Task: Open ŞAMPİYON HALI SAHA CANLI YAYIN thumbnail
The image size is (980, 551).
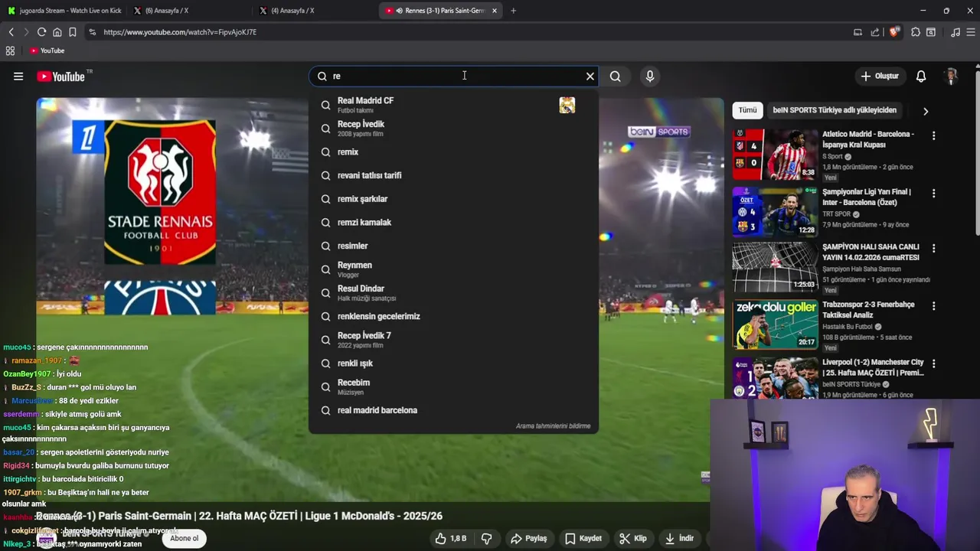Action: click(775, 268)
